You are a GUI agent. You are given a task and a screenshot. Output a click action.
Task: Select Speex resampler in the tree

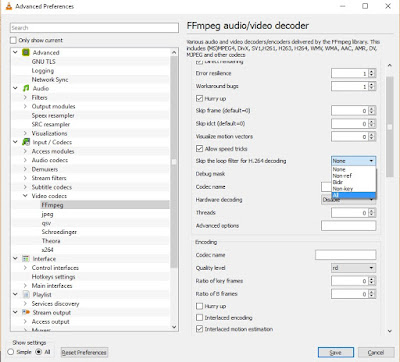pos(53,115)
